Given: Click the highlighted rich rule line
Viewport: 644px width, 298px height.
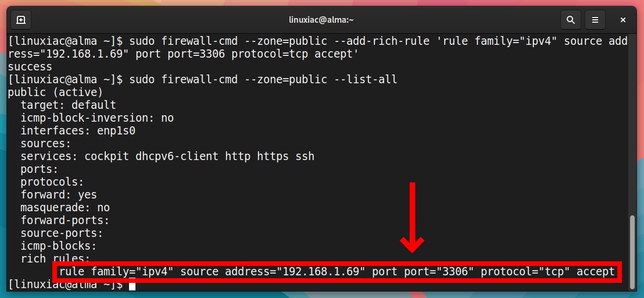Looking at the screenshot, I should coord(337,272).
